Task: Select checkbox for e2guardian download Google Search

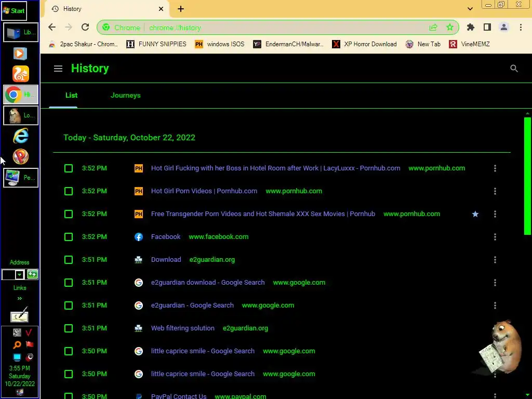Action: point(69,283)
